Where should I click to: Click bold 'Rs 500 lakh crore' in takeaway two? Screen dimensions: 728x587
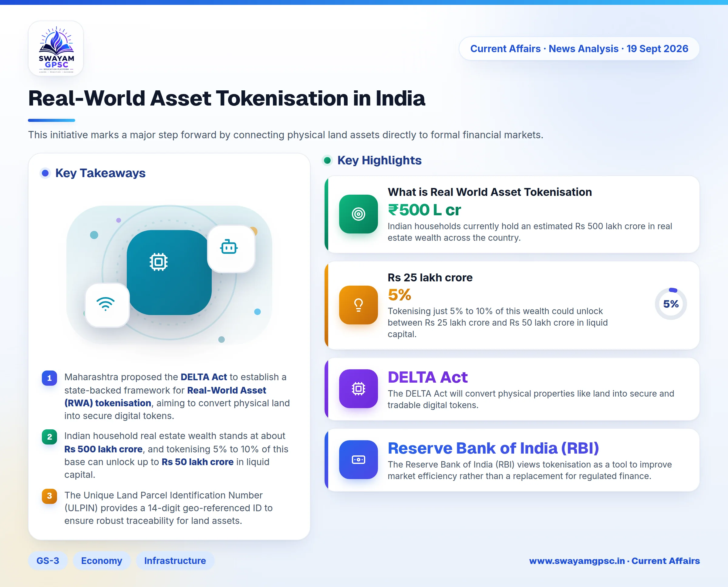coord(103,449)
